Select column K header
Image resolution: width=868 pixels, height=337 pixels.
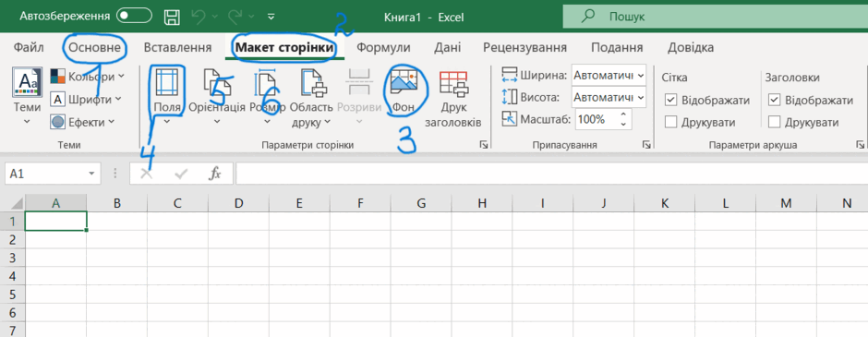pos(664,203)
